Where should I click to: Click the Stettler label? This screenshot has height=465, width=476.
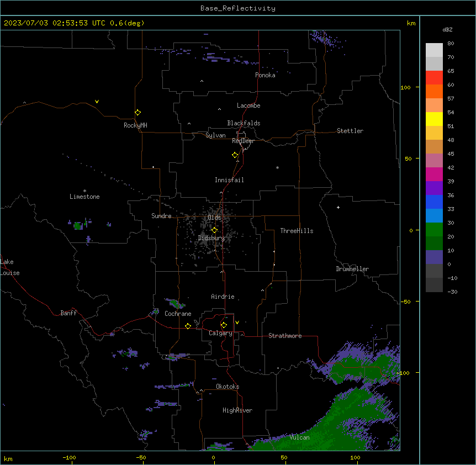(x=350, y=131)
